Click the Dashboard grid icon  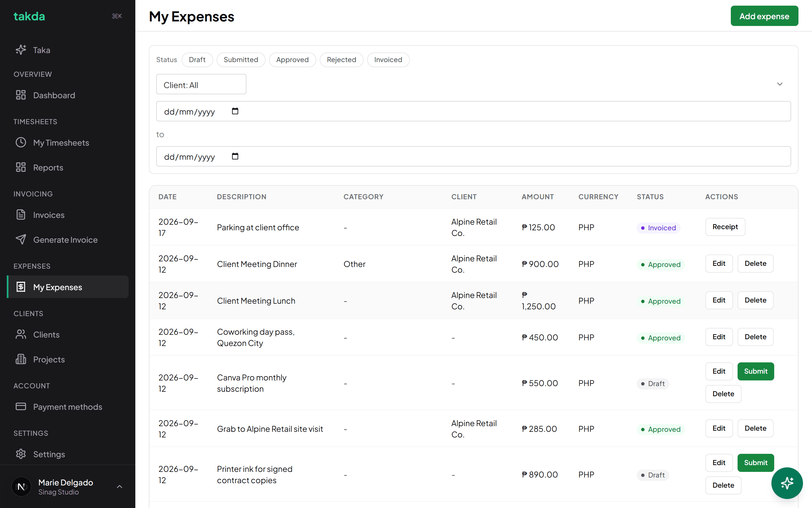[21, 95]
